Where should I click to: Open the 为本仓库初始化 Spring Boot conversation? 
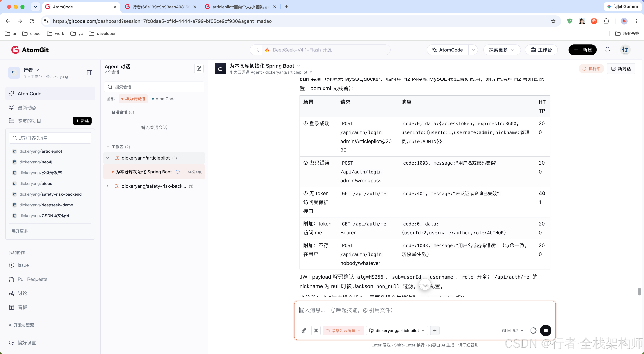point(154,172)
